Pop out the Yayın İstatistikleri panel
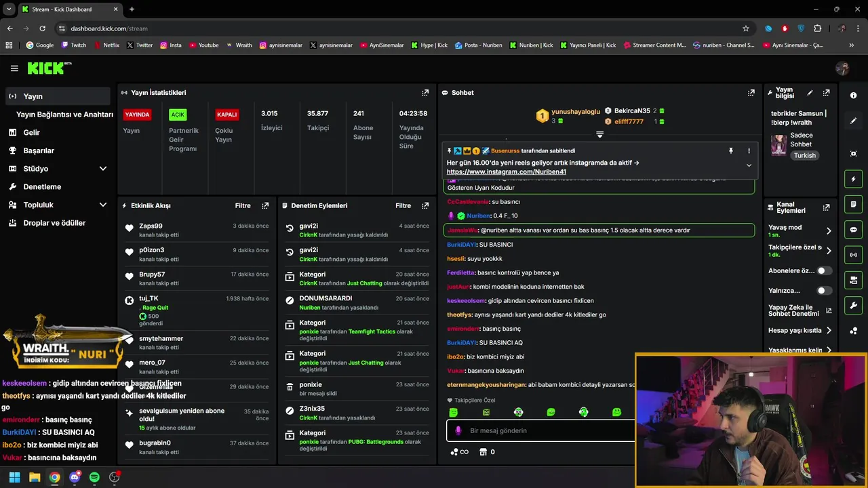868x488 pixels. 425,93
